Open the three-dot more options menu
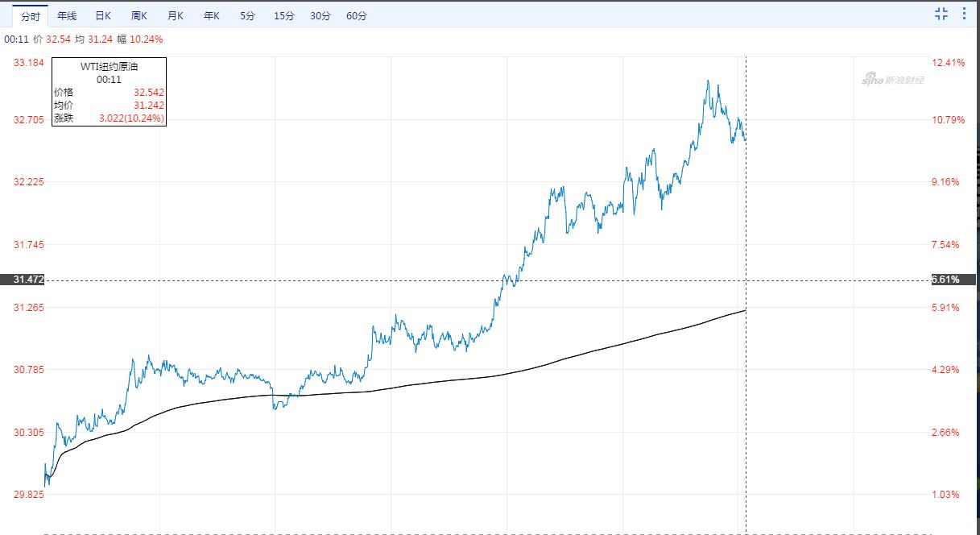Screen dimensions: 980x535 [x=965, y=14]
